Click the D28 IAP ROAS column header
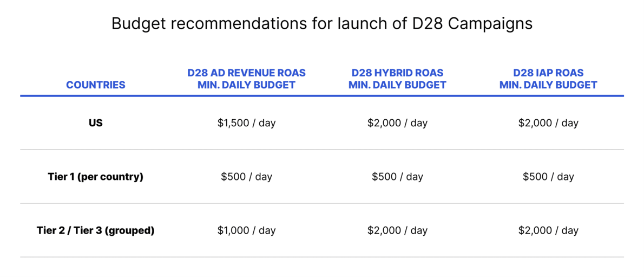 (548, 79)
